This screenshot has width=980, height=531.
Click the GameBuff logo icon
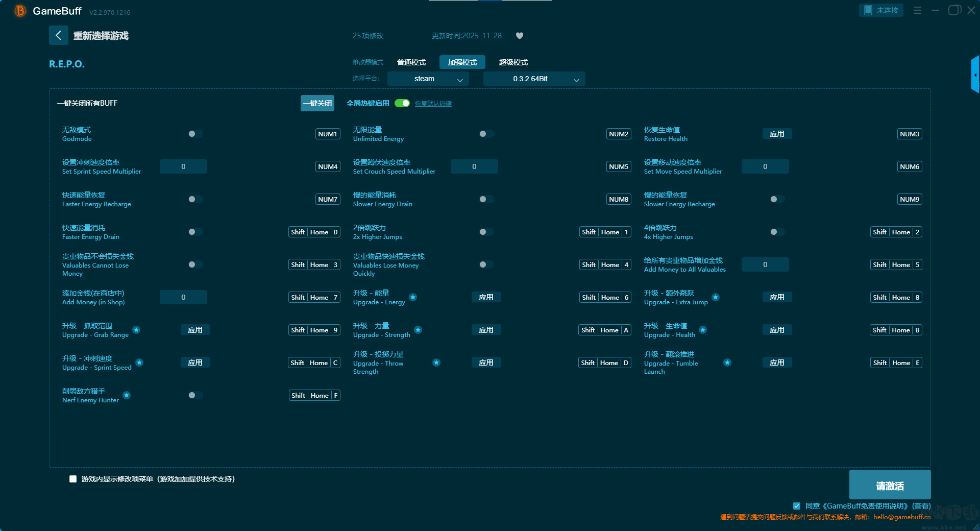coord(20,11)
